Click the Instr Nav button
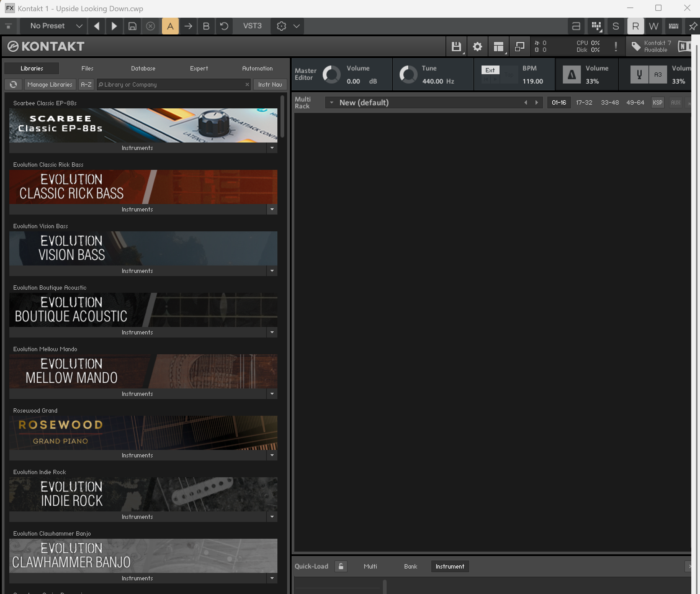This screenshot has height=594, width=700. 270,84
